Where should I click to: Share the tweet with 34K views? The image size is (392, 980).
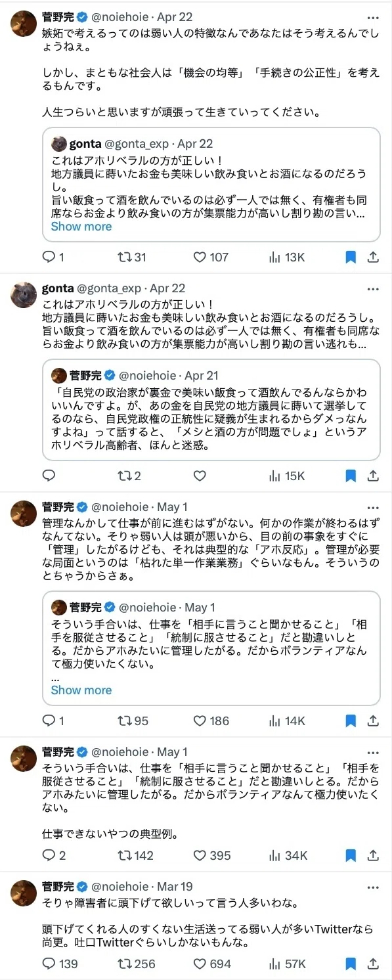[373, 855]
